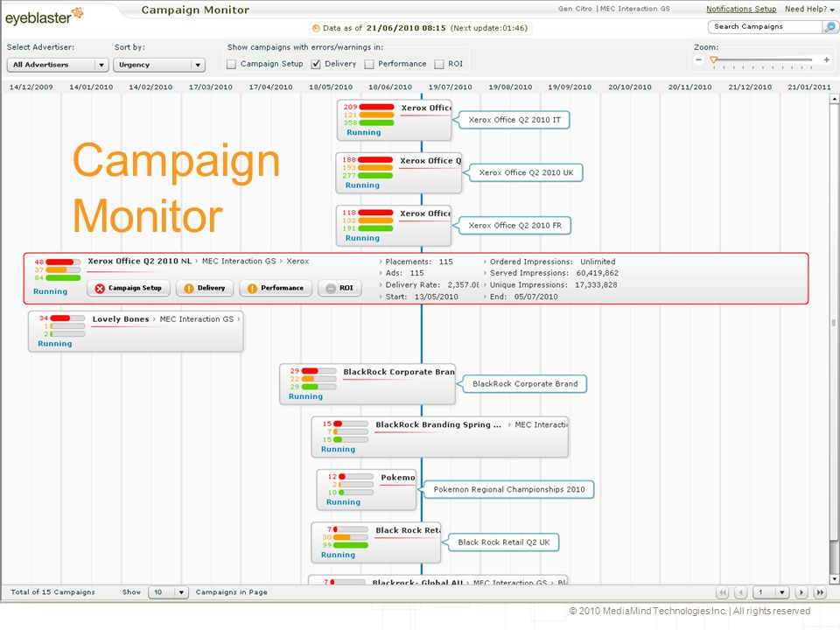Click the 14/12/2009 timeline date

[x=31, y=87]
